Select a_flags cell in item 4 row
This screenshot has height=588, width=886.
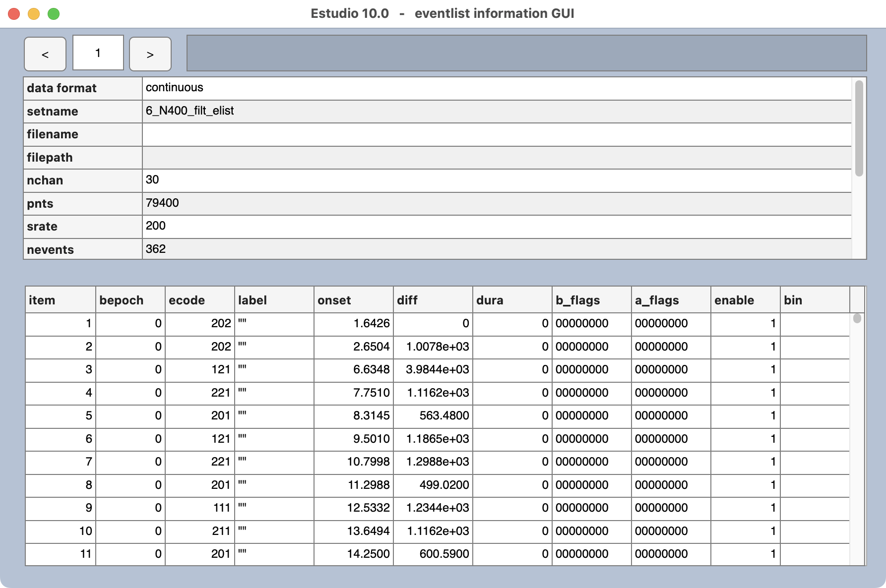[671, 394]
